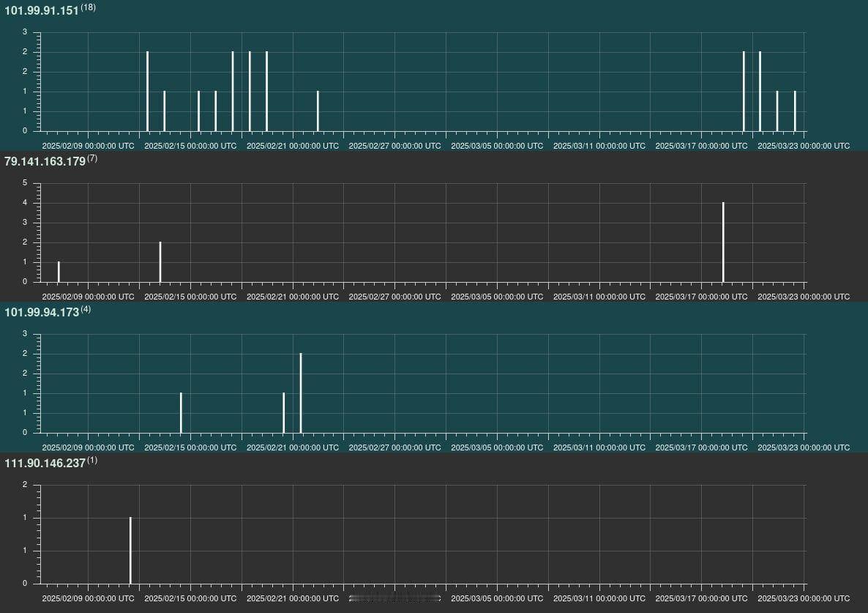Select the (18) count beside 101.99.91.151
Viewport: 868px width, 613px height.
[88, 7]
